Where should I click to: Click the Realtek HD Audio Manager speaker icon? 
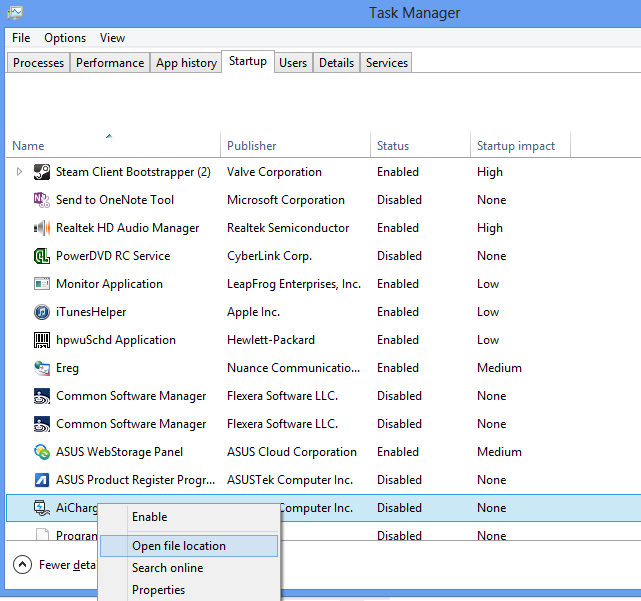[42, 228]
